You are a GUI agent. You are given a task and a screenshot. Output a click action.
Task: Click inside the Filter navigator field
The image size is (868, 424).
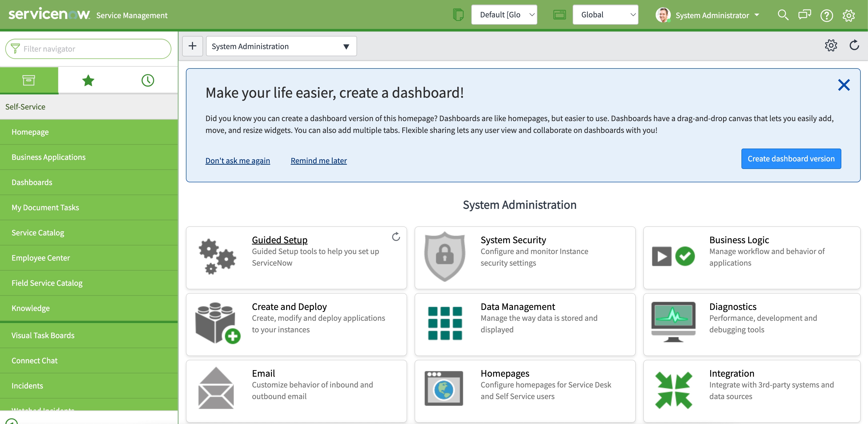(x=88, y=49)
